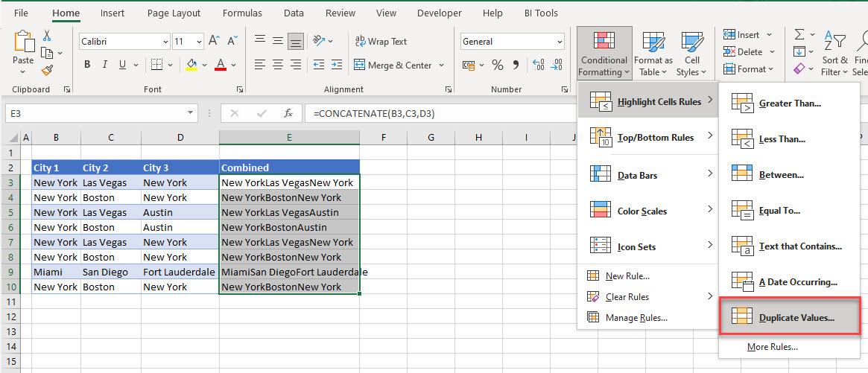The height and width of the screenshot is (373, 868).
Task: Open Manage Rules option
Action: click(x=636, y=318)
